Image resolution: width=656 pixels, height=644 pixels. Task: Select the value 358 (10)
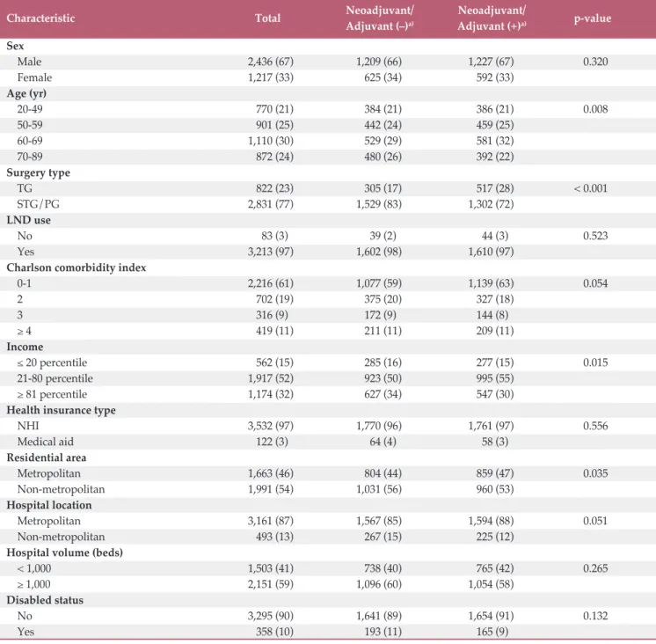[274, 632]
